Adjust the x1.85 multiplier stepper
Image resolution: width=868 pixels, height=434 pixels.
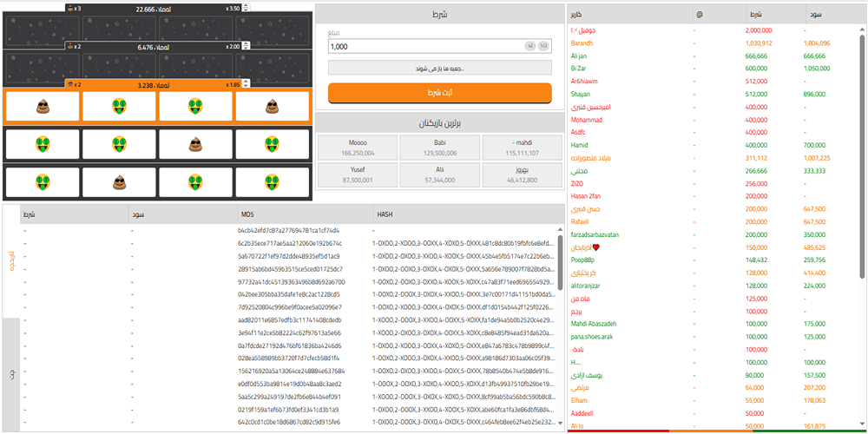246,85
